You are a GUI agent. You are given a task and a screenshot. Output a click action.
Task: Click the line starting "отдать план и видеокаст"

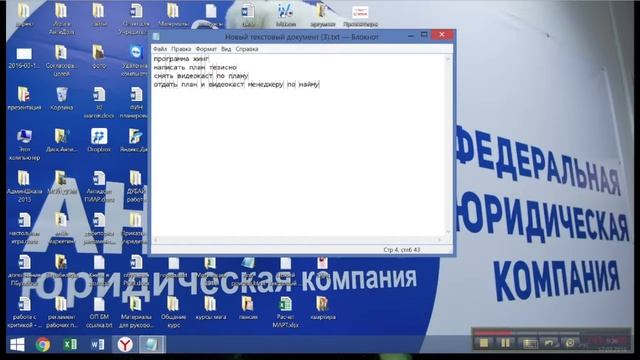pyautogui.click(x=236, y=84)
